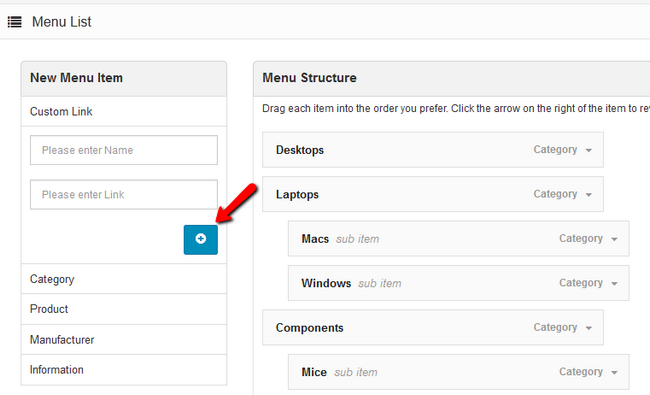Open the Macs sub item dropdown arrow
Image resolution: width=650 pixels, height=395 pixels.
pos(614,239)
